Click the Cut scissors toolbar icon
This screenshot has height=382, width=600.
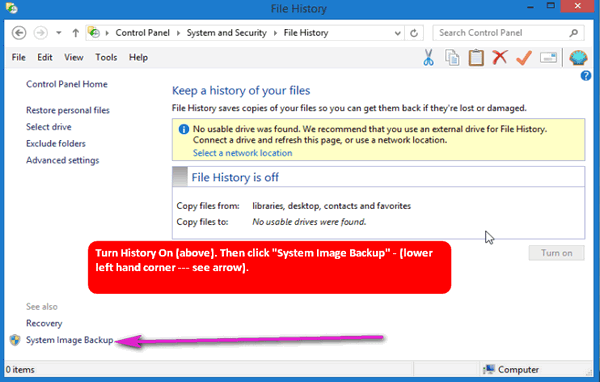[x=429, y=57]
